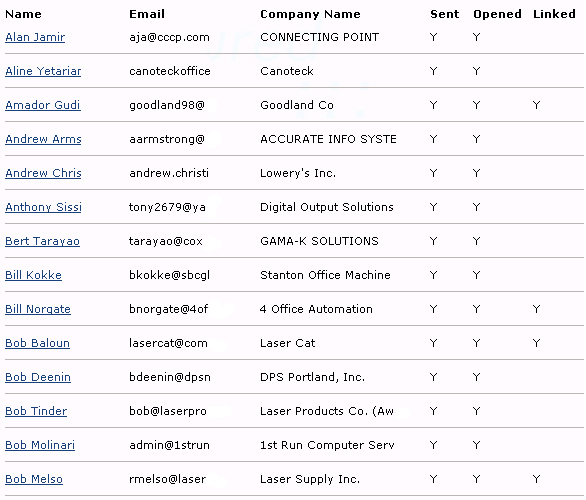Open Anthony Sissi contact link

click(43, 207)
